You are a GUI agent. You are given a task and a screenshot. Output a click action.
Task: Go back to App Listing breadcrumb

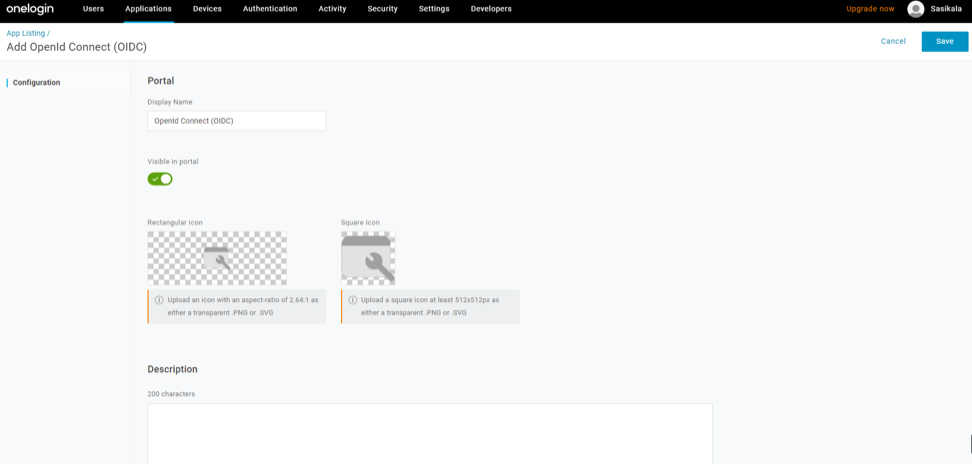click(26, 33)
